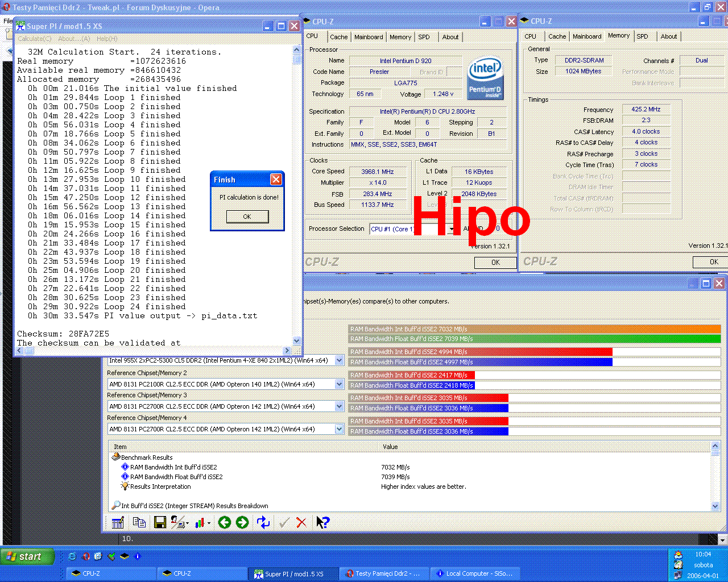The image size is (728, 582).
Task: Switch to Cache tab in processor CPU-Z window
Action: click(x=338, y=37)
